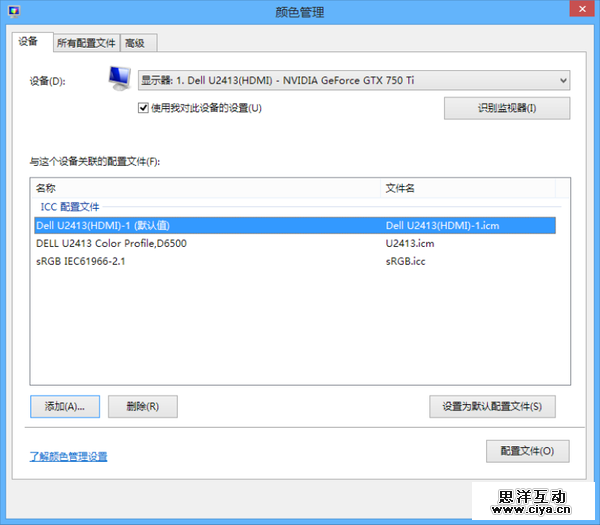Select the sRGB IEC61966-2.1 profile row
This screenshot has width=600, height=525.
80,261
